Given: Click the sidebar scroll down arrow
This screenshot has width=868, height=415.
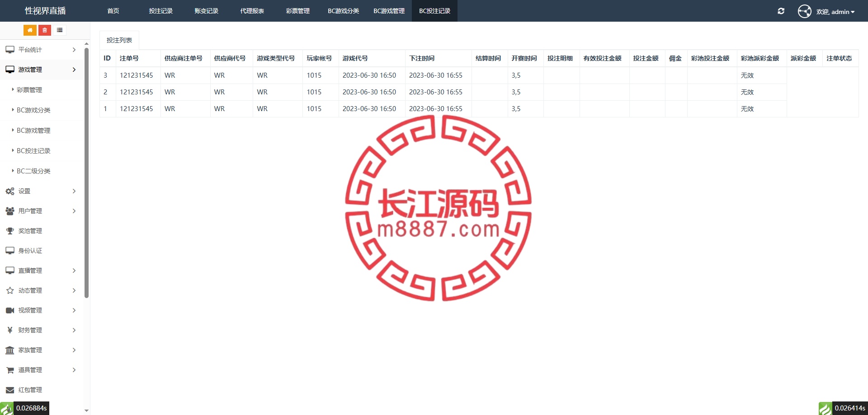Looking at the screenshot, I should pyautogui.click(x=86, y=410).
